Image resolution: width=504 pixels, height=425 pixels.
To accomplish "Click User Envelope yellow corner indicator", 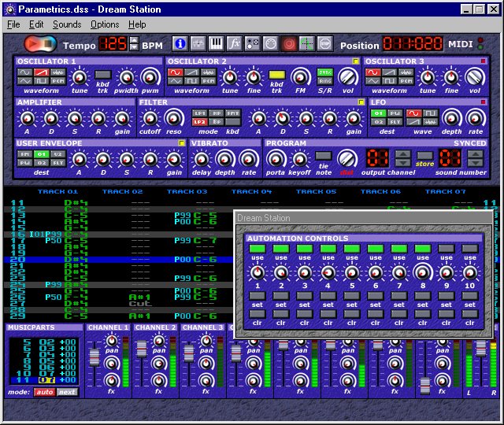I will coord(182,142).
